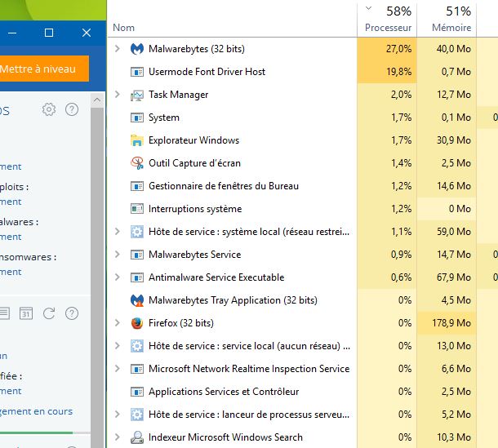498x448 pixels.
Task: Click the orange Mettre à niveau button
Action: pyautogui.click(x=44, y=69)
